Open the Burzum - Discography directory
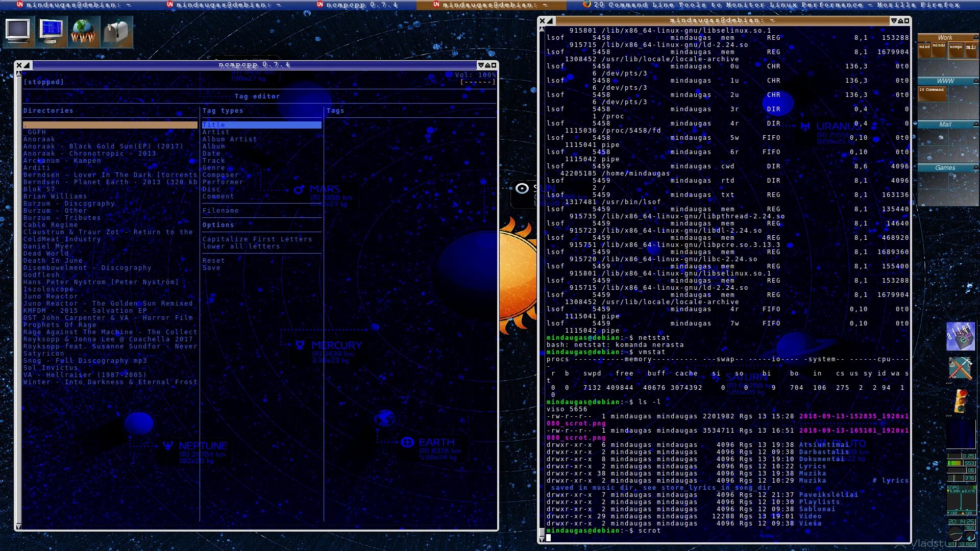980x551 pixels. click(69, 203)
